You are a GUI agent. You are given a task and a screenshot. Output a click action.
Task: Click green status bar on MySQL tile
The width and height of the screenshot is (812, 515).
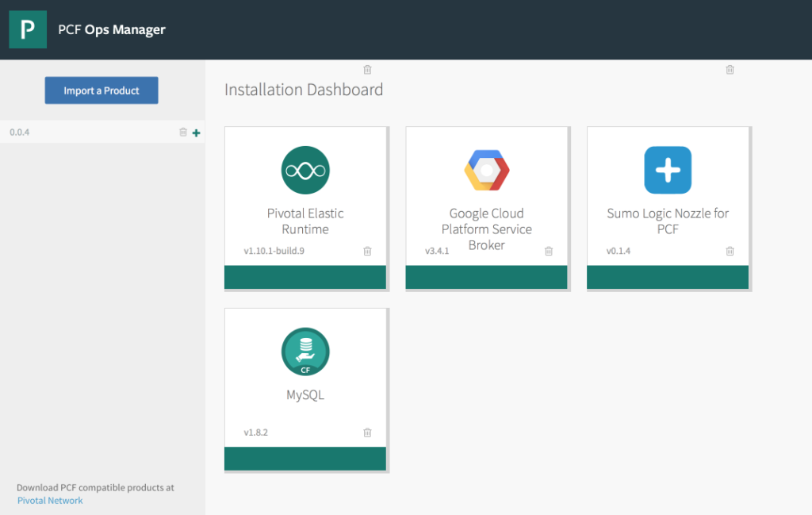[305, 459]
